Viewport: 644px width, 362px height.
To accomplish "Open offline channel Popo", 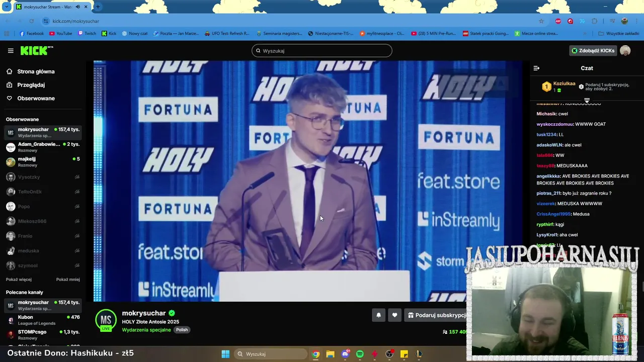I will pyautogui.click(x=43, y=207).
